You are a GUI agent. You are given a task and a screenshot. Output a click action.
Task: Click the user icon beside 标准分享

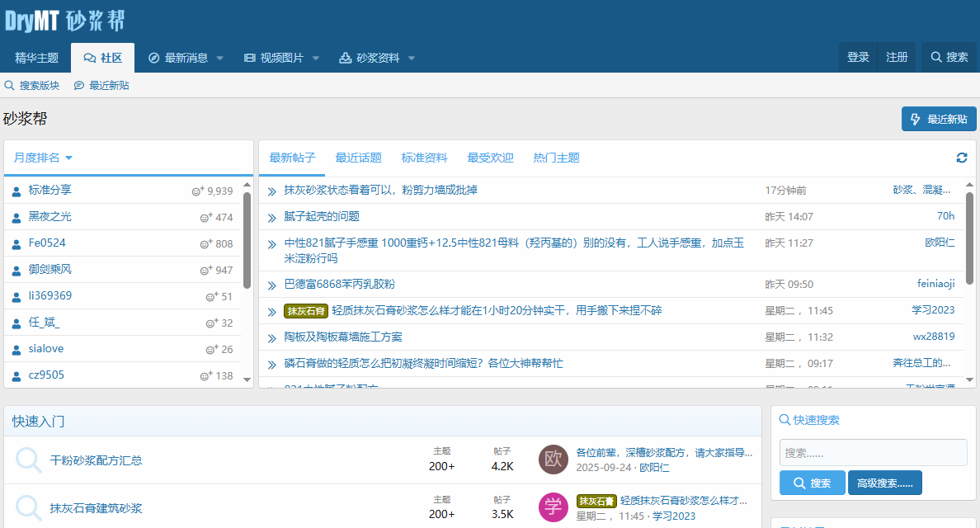click(x=17, y=191)
